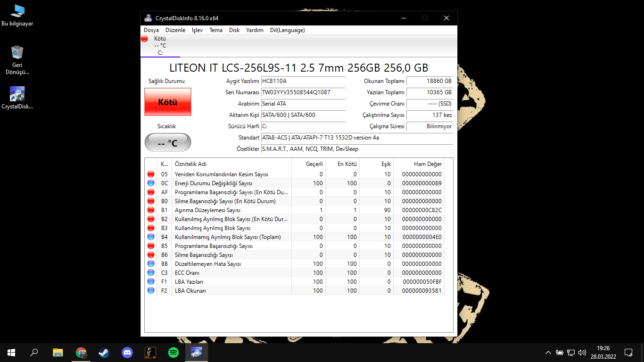Click the red status dot for attribute 05
The height and width of the screenshot is (362, 644).
[x=151, y=174]
